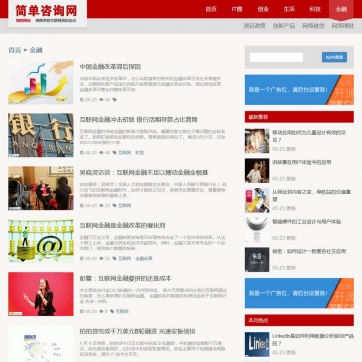Screen dimensions: 362x362
Task: Open the 拍拍贷 B-round financing article
Action: tap(137, 331)
